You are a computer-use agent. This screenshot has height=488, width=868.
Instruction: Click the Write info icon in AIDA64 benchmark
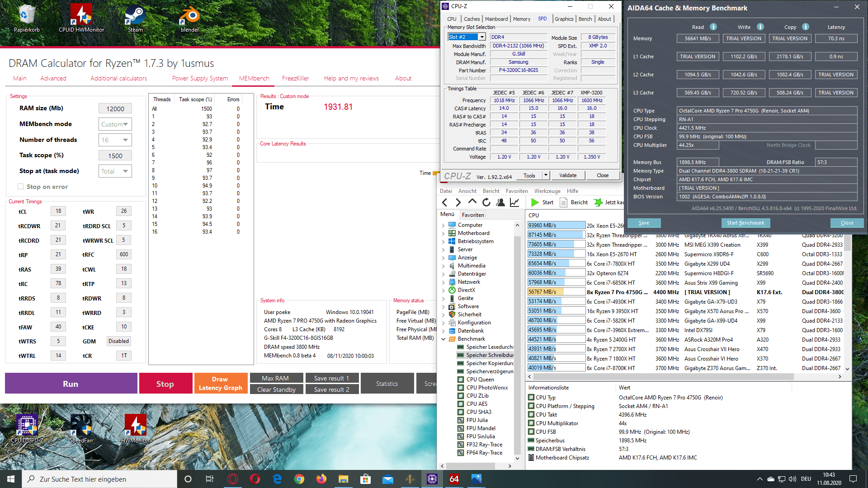click(x=760, y=27)
